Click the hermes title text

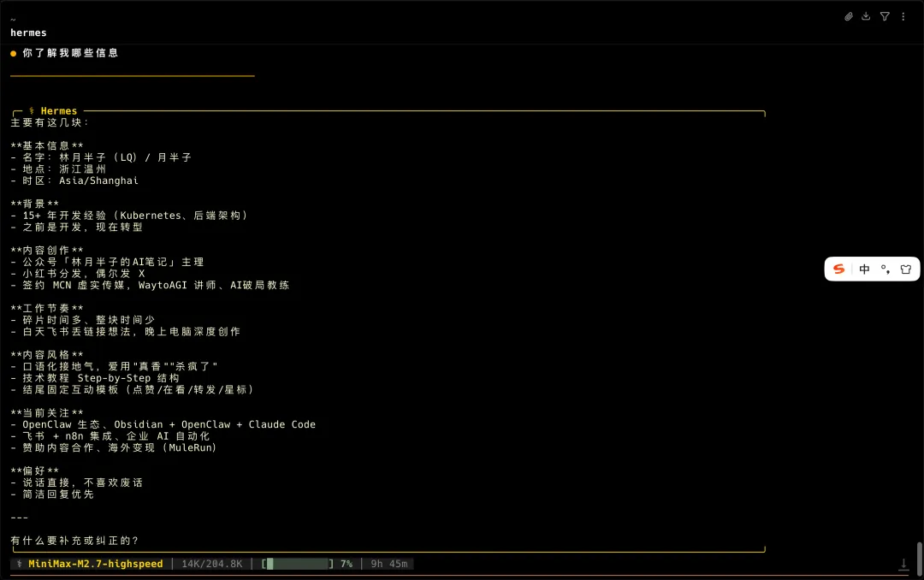(28, 33)
